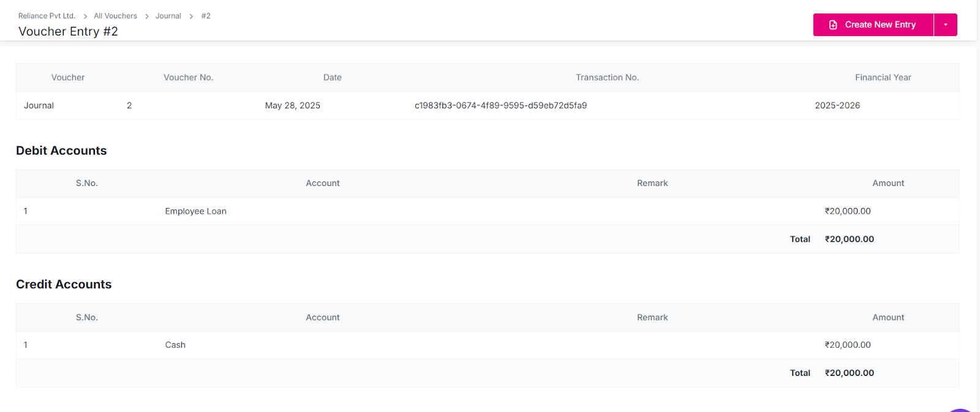
Task: Select the Employee Loan debit account
Action: 195,211
